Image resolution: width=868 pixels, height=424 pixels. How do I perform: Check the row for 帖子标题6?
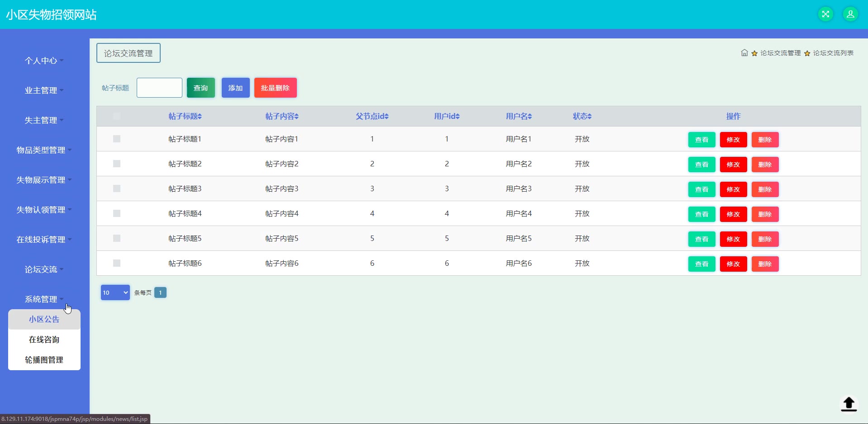click(117, 263)
